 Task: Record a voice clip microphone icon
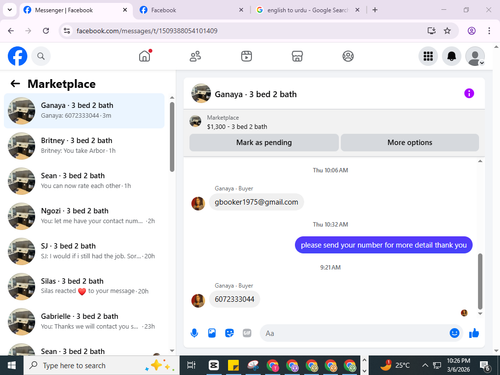[x=194, y=333]
